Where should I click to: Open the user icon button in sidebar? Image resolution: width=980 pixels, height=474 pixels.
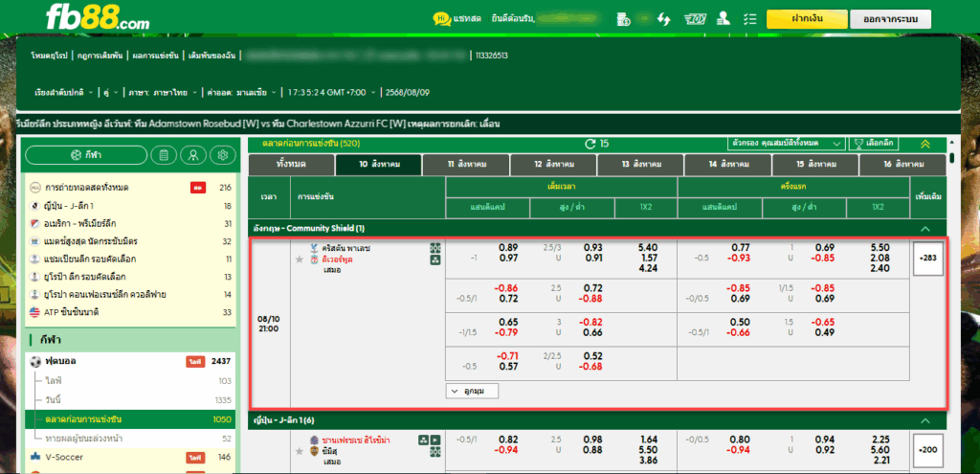(192, 155)
